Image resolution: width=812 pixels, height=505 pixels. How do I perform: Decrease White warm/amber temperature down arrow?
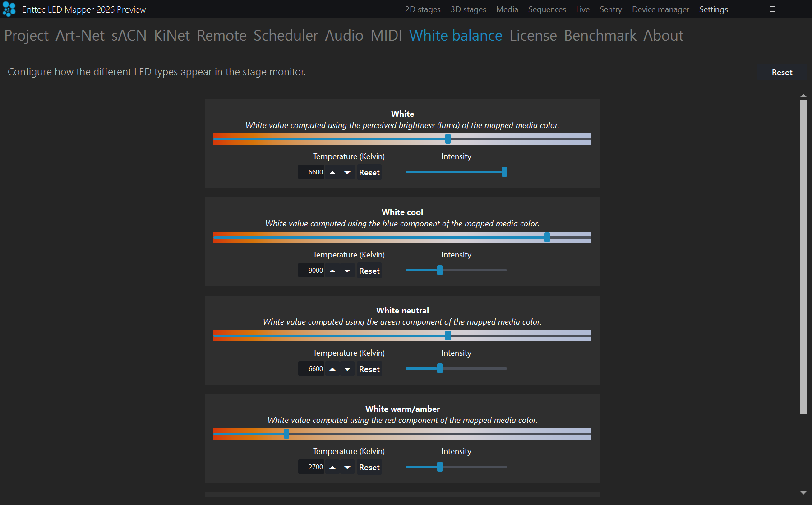pos(347,467)
